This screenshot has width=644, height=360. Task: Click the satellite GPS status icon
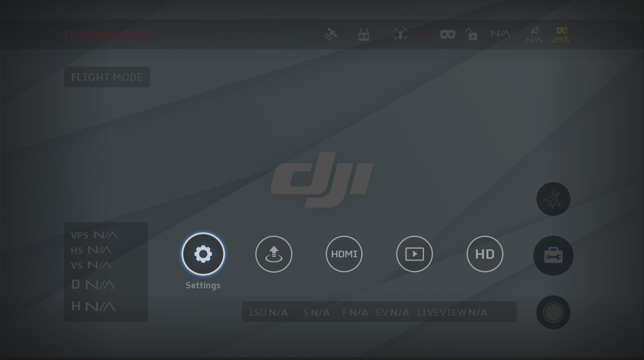pyautogui.click(x=331, y=34)
